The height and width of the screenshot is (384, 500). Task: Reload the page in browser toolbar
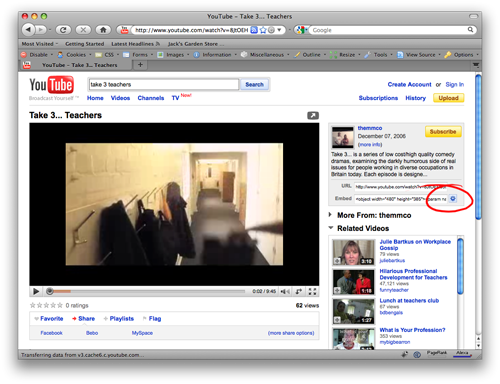pos(63,30)
